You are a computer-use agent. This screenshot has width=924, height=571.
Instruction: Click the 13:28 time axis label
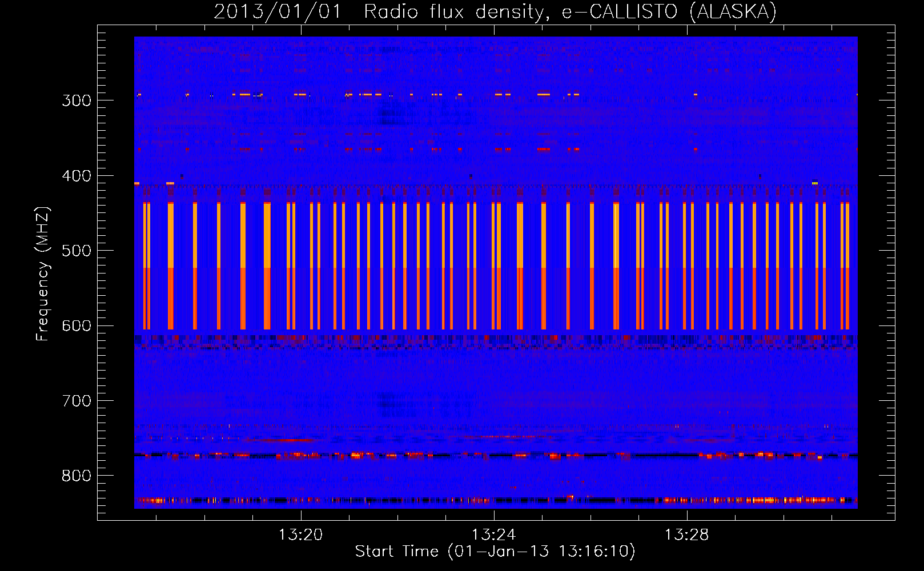tap(686, 534)
